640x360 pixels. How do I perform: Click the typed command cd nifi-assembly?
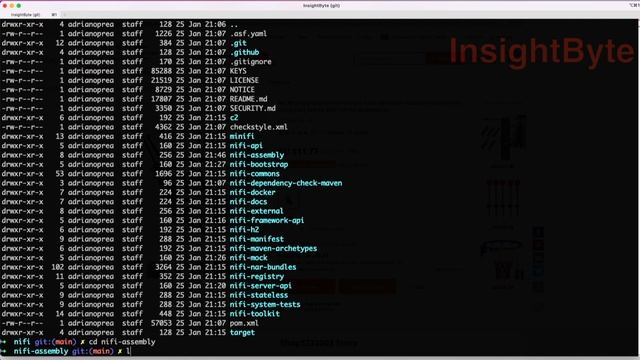pyautogui.click(x=122, y=342)
